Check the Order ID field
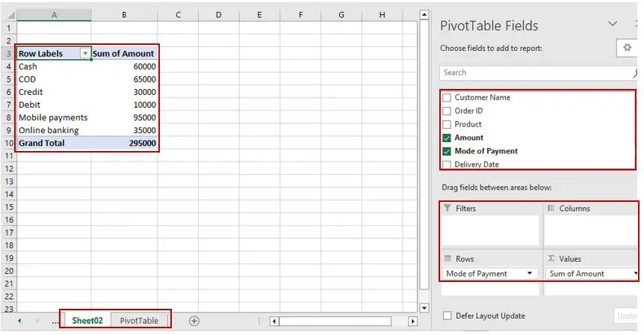 coord(447,111)
